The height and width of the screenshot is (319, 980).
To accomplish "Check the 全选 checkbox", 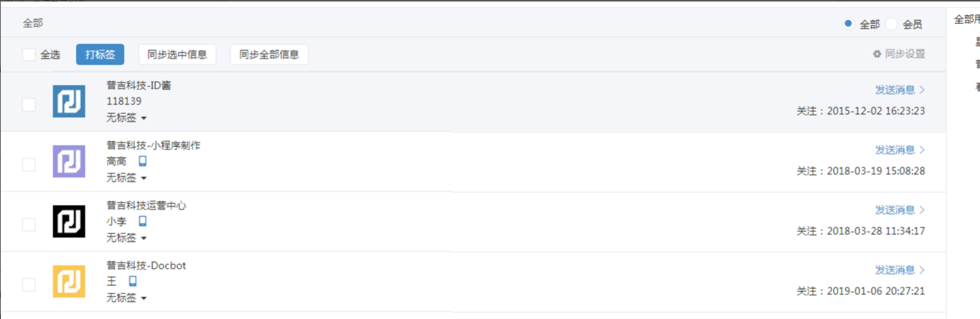I will (x=29, y=55).
